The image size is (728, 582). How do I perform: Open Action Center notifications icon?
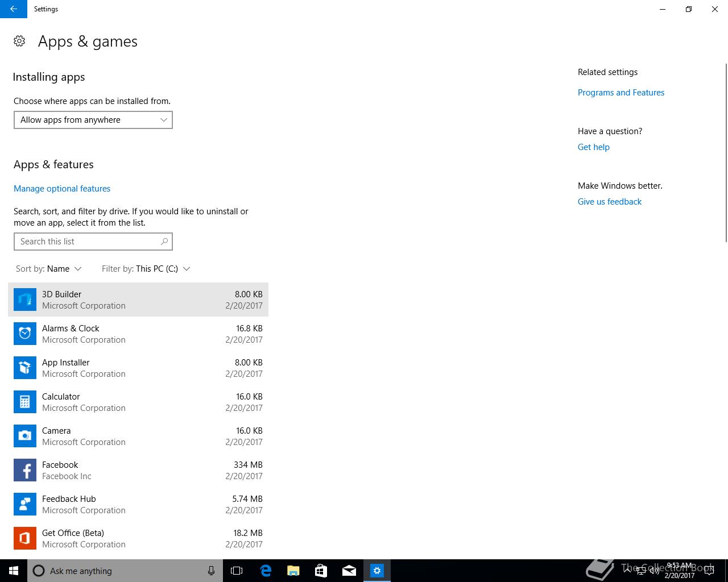click(709, 571)
